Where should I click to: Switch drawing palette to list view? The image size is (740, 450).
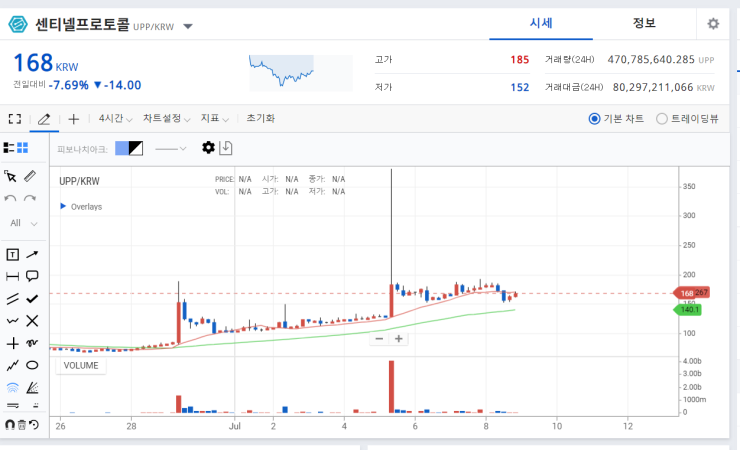9,148
